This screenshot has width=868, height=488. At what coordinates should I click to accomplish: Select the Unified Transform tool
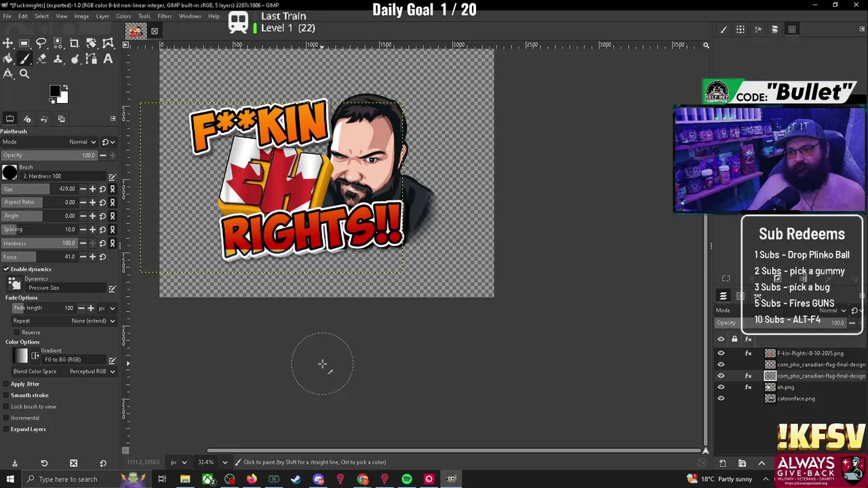pyautogui.click(x=91, y=43)
